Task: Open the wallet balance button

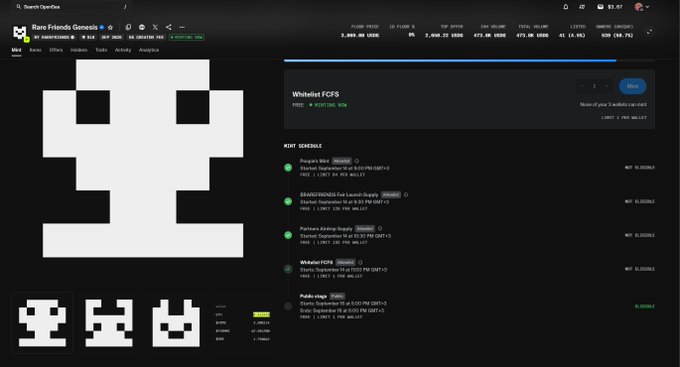Action: (x=609, y=7)
